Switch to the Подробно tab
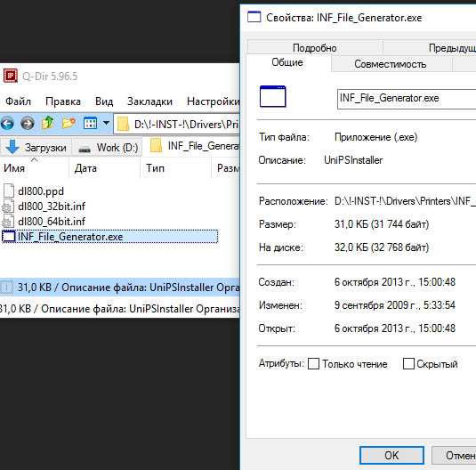 coord(315,48)
